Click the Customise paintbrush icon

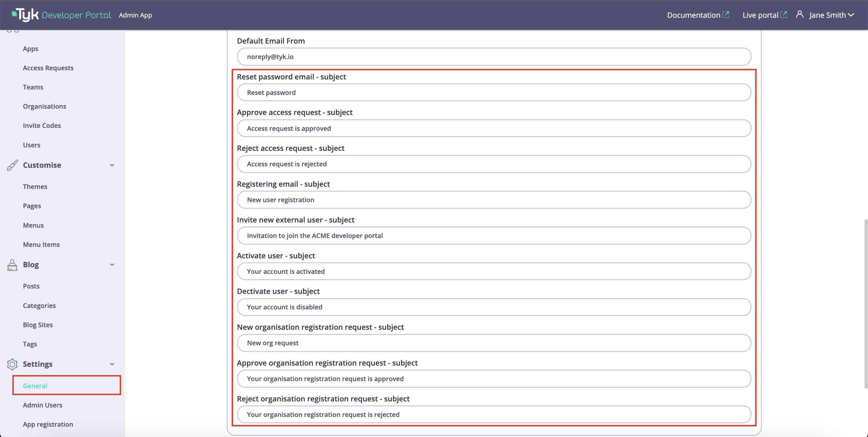pos(12,165)
